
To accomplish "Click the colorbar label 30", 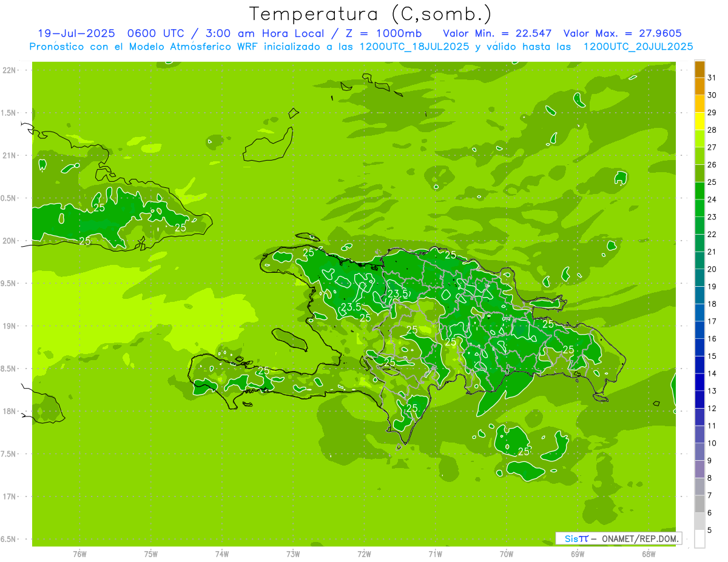I will (712, 95).
